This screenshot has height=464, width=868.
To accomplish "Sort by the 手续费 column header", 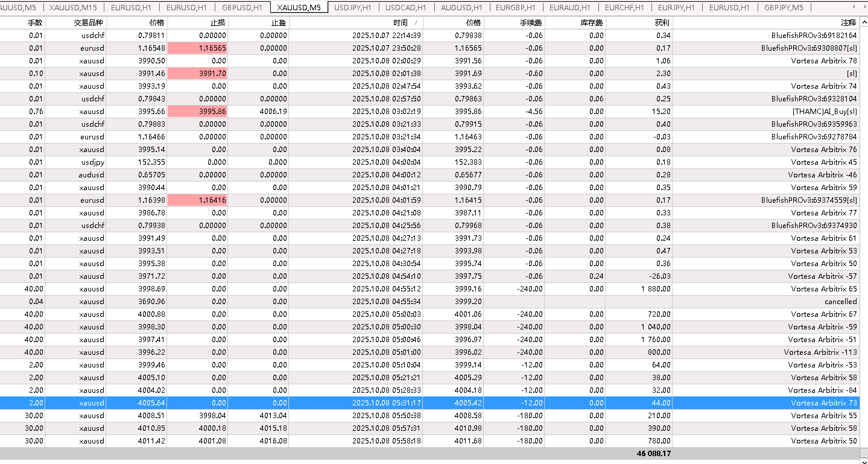I will 514,22.
